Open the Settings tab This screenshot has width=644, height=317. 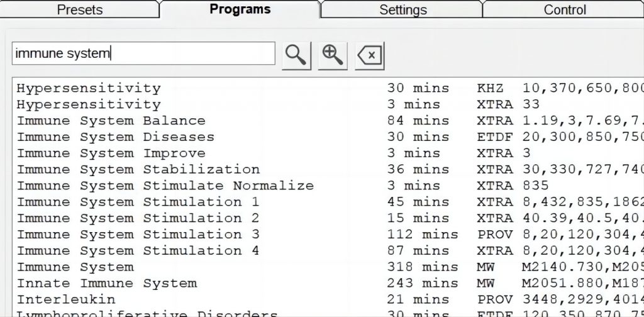point(402,9)
